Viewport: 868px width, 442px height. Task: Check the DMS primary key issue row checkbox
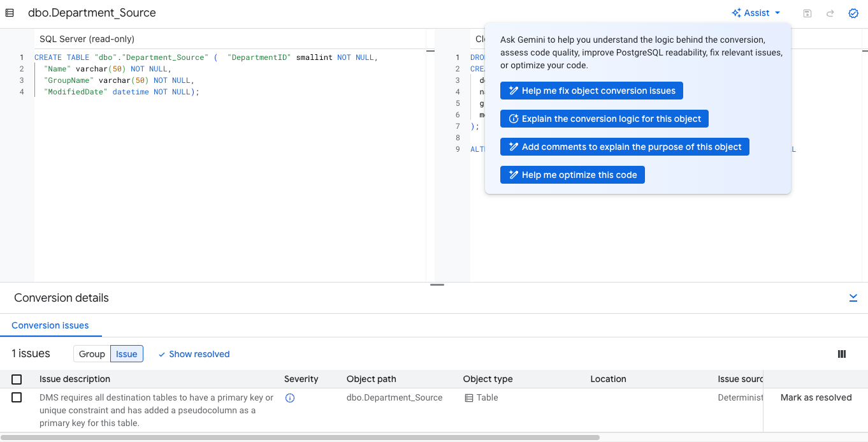pyautogui.click(x=17, y=397)
